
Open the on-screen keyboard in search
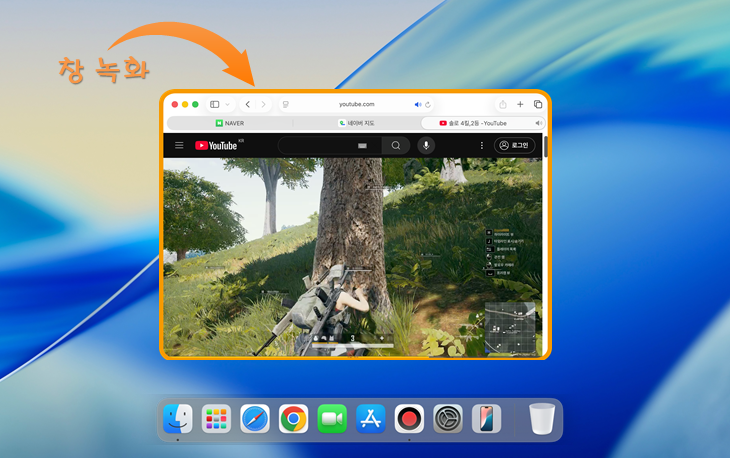(362, 146)
